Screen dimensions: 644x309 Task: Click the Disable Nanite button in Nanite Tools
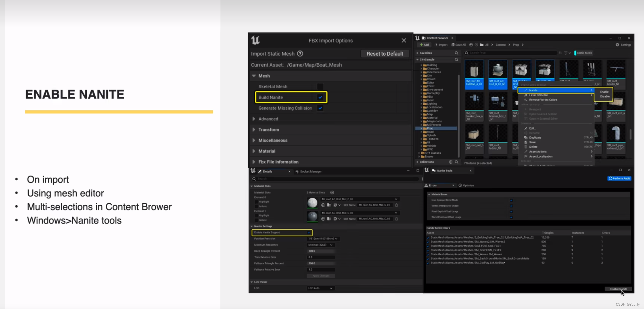click(618, 289)
